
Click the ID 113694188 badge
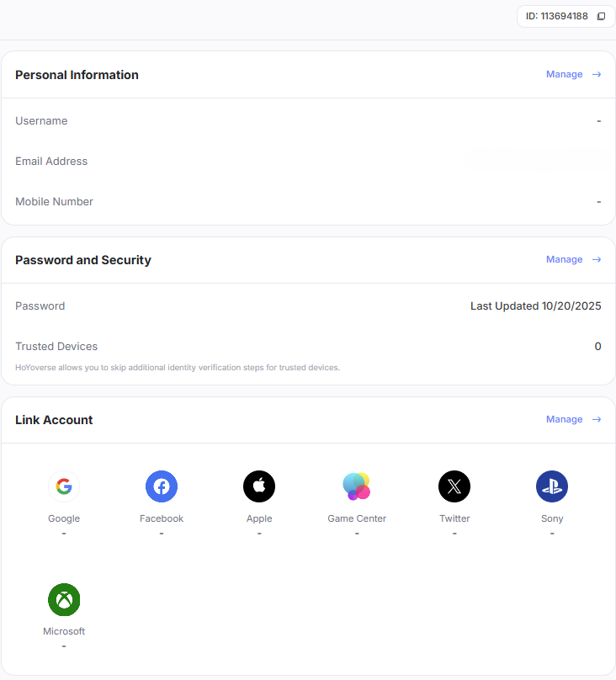556,16
